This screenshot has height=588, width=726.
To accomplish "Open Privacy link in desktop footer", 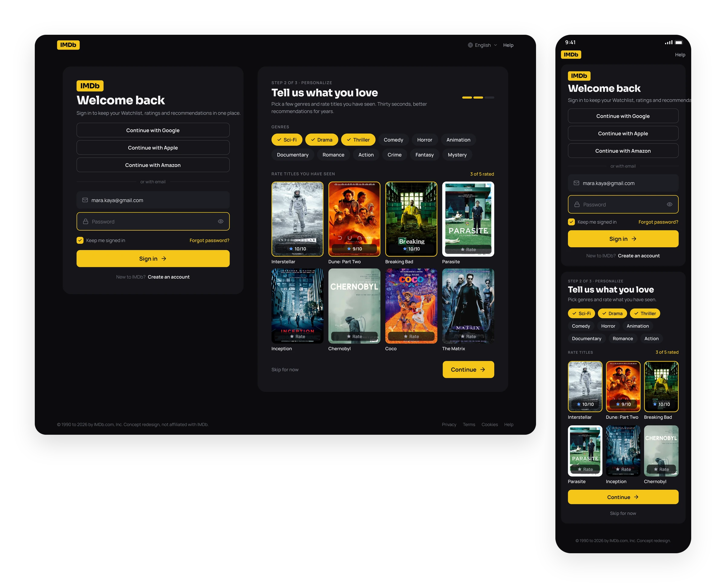I will point(449,424).
